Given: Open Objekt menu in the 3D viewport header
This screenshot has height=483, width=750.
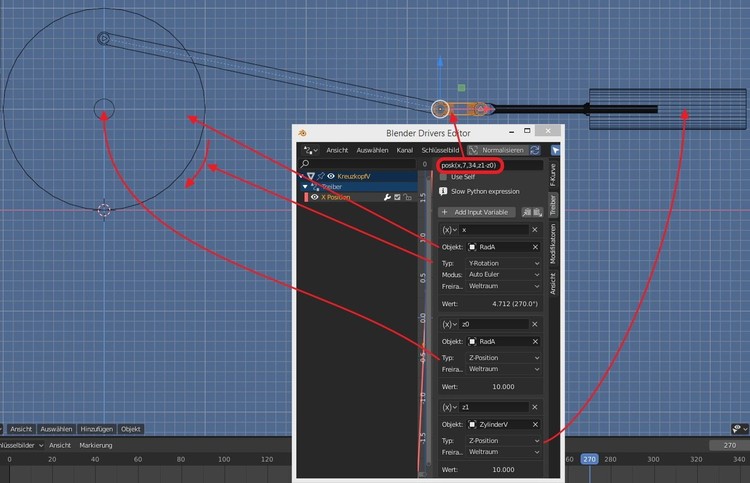Looking at the screenshot, I should click(x=131, y=429).
